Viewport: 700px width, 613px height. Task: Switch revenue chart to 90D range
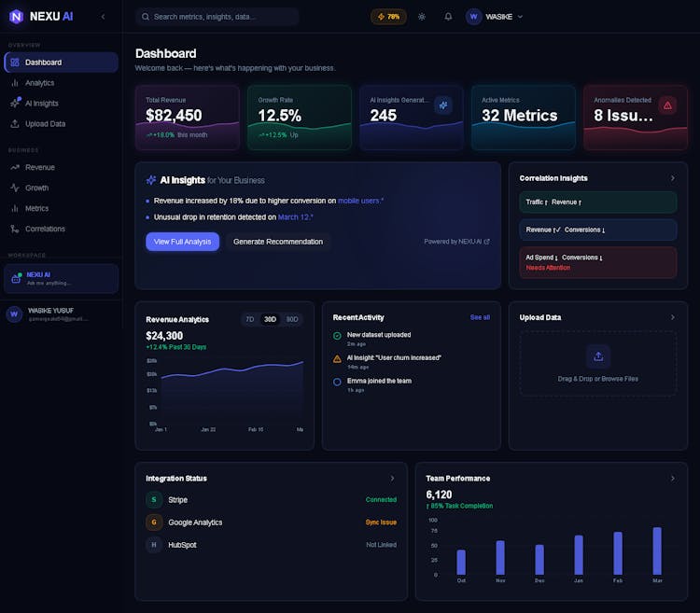coord(292,319)
